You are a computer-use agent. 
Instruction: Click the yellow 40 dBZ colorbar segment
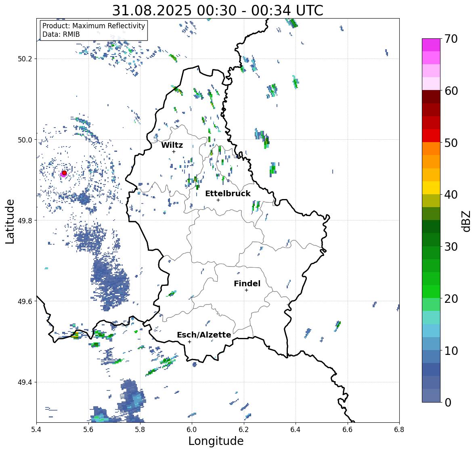[431, 188]
